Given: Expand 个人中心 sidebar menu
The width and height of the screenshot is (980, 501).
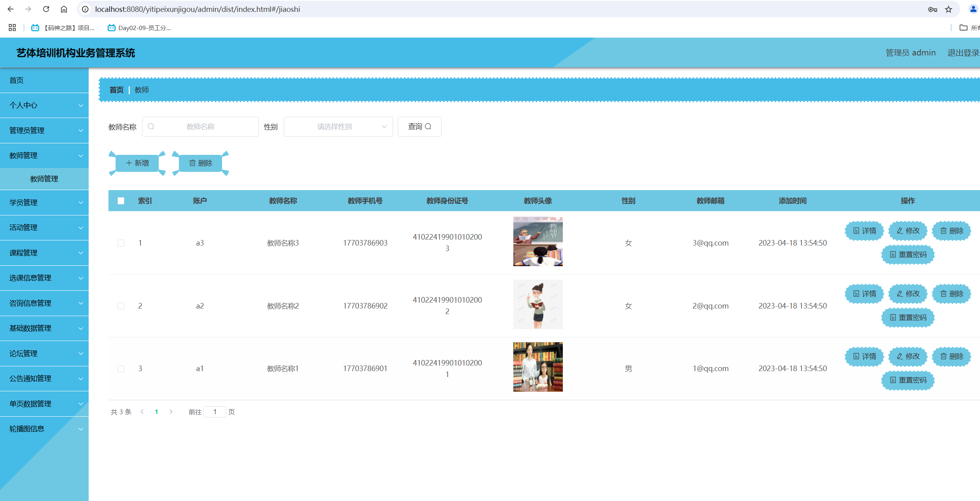Looking at the screenshot, I should coord(44,105).
